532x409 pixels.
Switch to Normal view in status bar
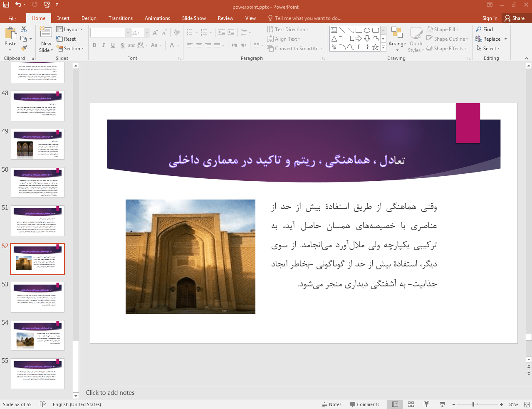click(395, 404)
